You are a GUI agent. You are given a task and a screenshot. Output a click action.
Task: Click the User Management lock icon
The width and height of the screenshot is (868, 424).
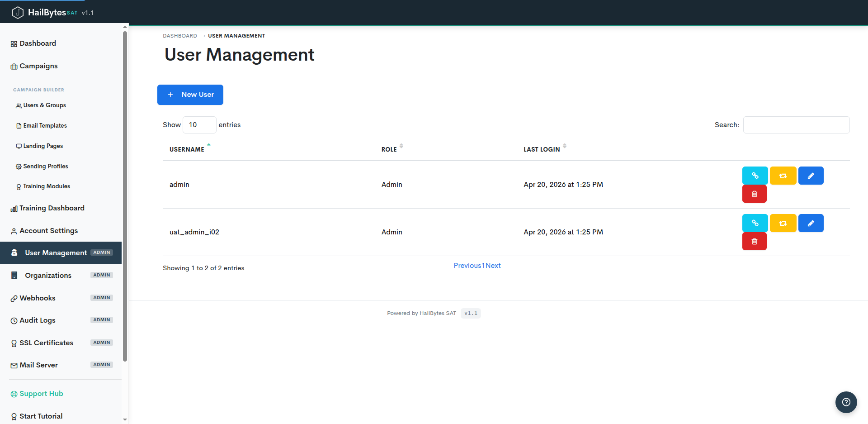[x=14, y=252]
